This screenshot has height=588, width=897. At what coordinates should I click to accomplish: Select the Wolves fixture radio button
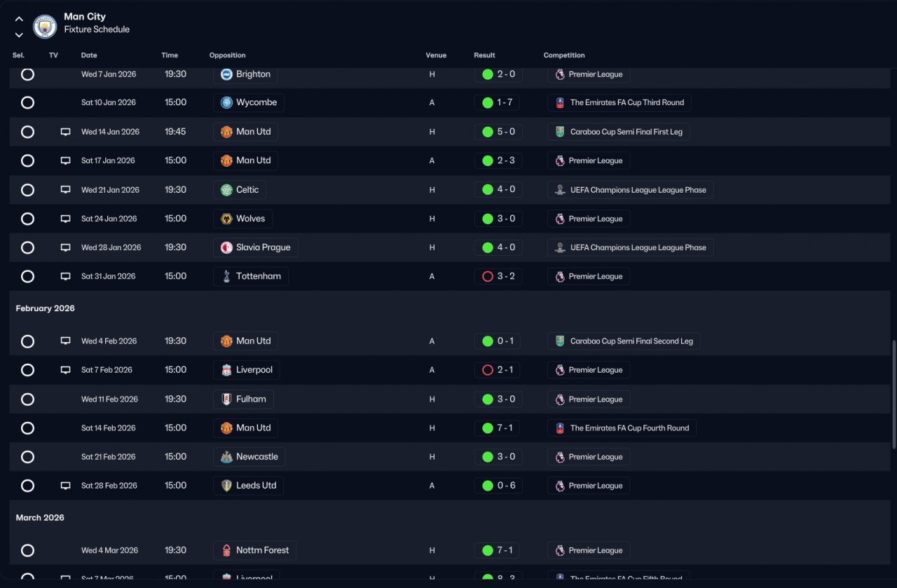pyautogui.click(x=27, y=219)
